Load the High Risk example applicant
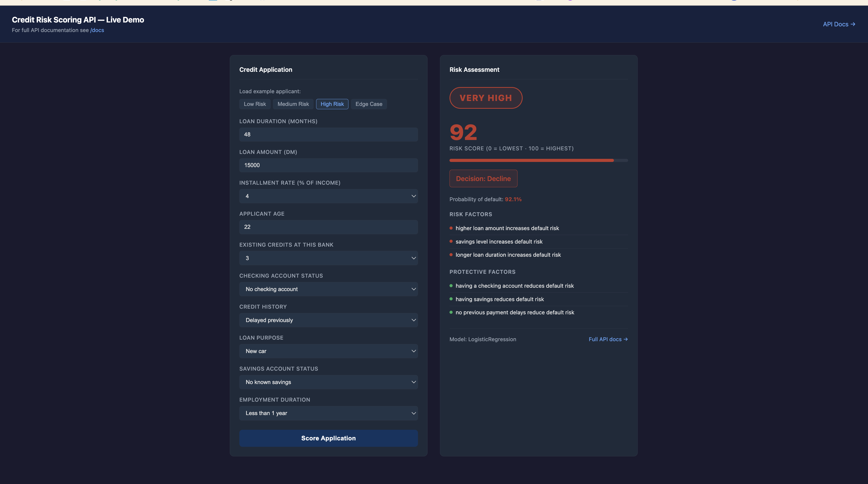 pos(332,104)
